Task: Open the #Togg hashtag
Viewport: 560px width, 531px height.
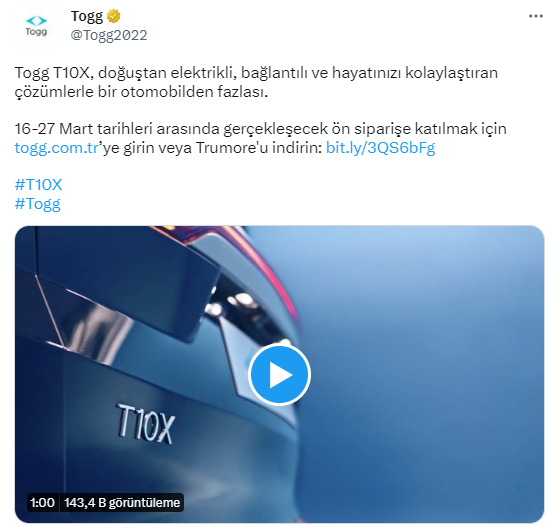Action: coord(38,204)
